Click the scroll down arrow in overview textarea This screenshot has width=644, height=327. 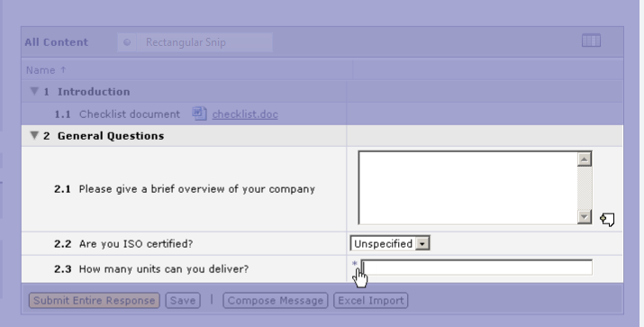tap(585, 216)
